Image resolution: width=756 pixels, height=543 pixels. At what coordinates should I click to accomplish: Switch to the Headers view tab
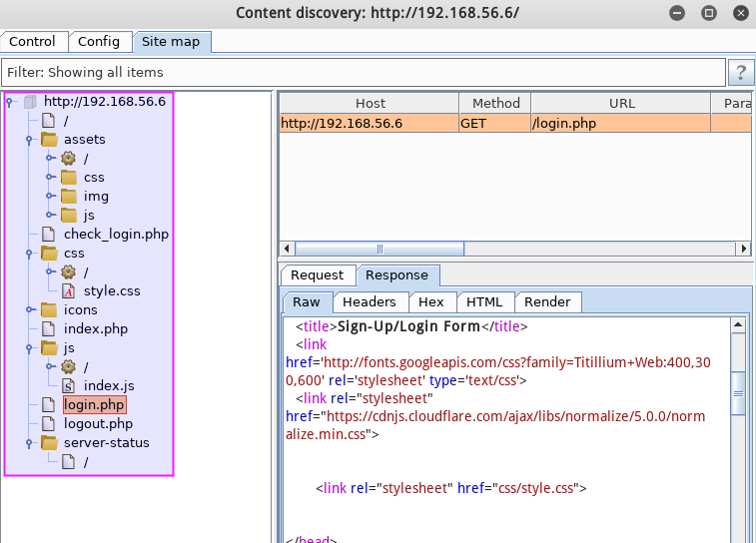[370, 302]
